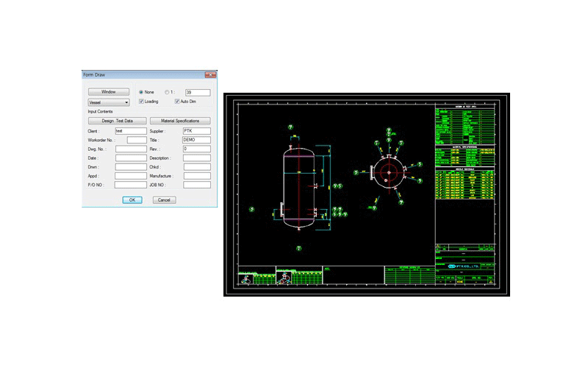Click the scale value field showing 39
Viewport: 588px width, 368px height.
[198, 93]
